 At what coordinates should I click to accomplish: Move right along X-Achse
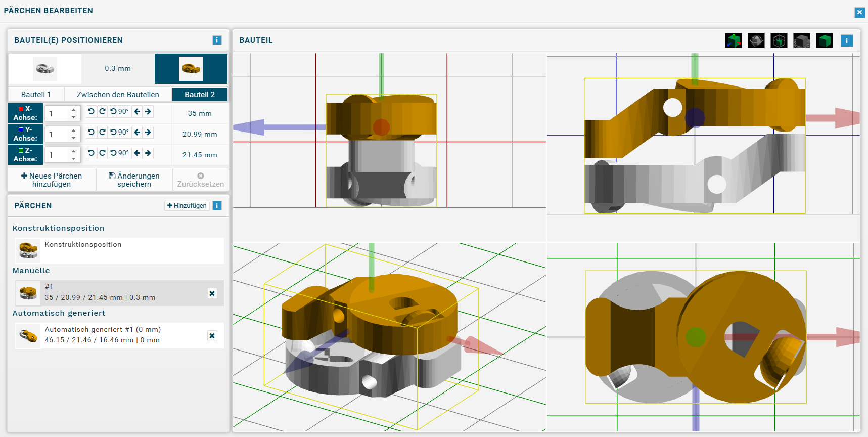[x=148, y=111]
